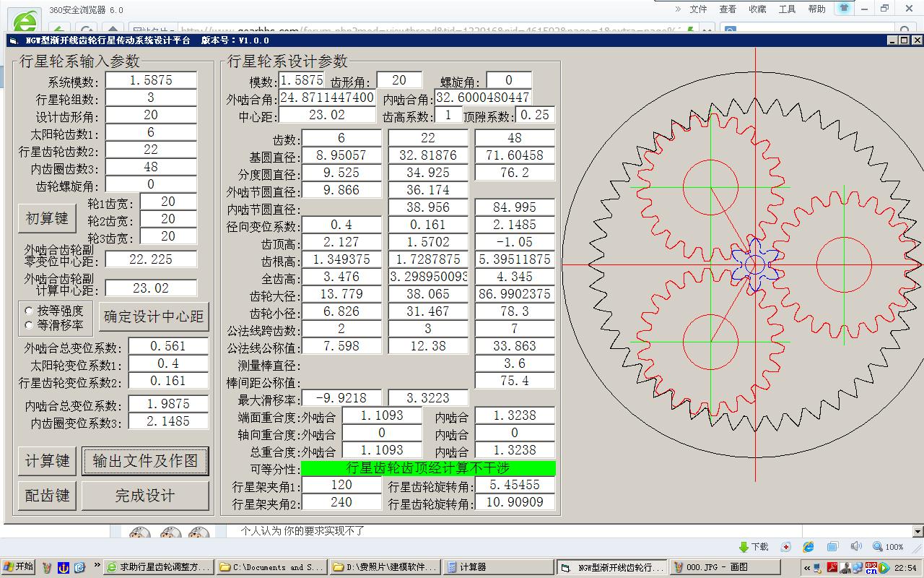Click the 100% zoom magnifier control

[x=889, y=547]
